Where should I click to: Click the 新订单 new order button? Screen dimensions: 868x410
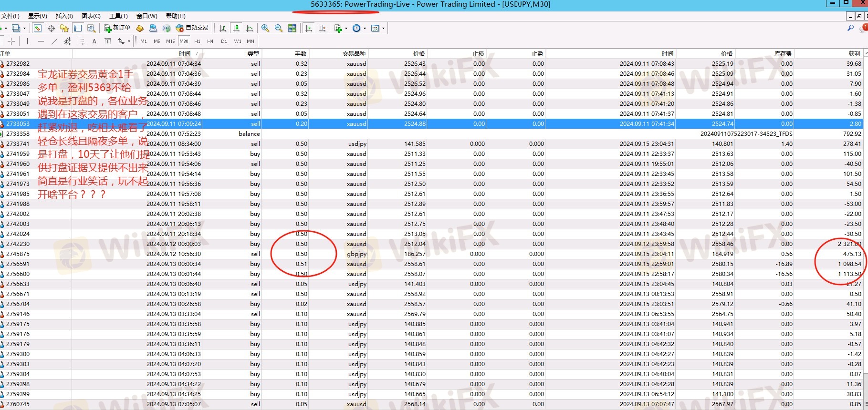point(117,28)
